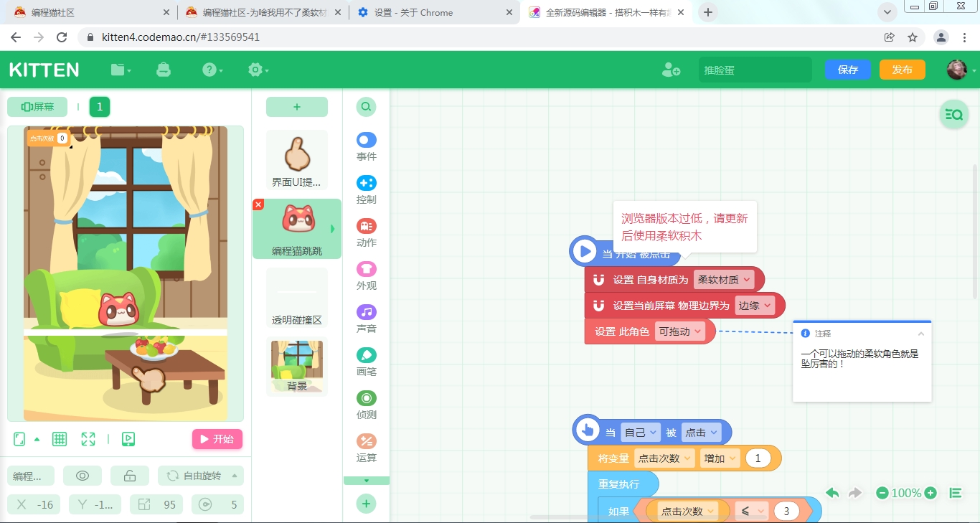
Task: Undo the last workspace action
Action: [832, 493]
